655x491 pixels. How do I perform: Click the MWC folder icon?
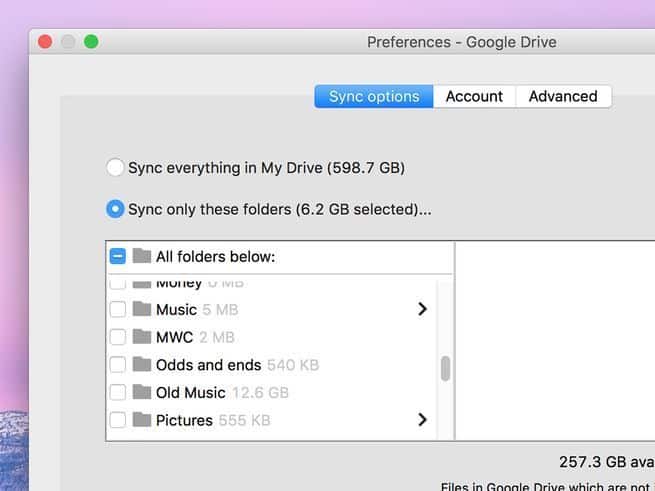pos(141,337)
